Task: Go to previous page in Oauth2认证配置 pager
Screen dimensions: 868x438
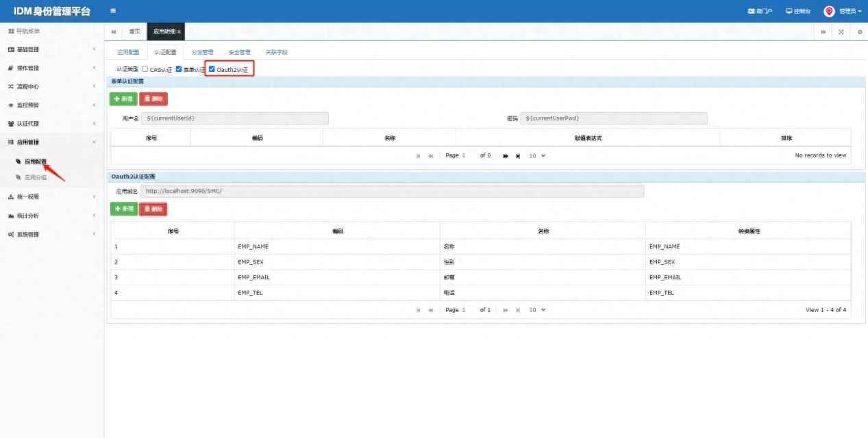Action: point(431,310)
